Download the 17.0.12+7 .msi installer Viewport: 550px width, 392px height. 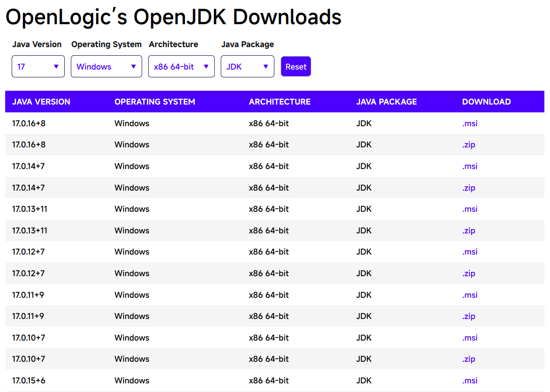tap(470, 252)
